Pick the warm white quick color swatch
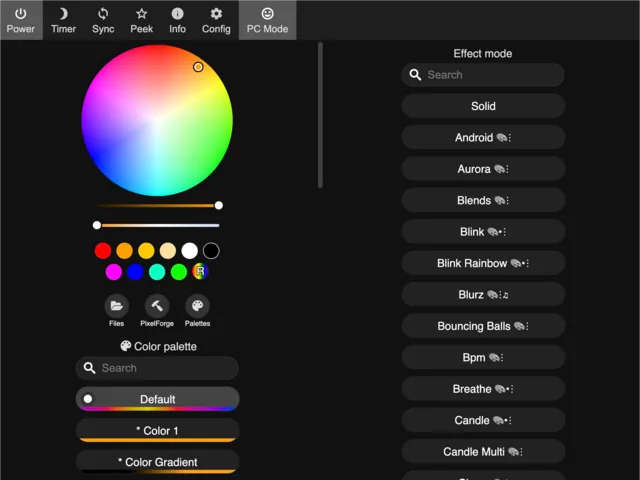 pyautogui.click(x=168, y=251)
